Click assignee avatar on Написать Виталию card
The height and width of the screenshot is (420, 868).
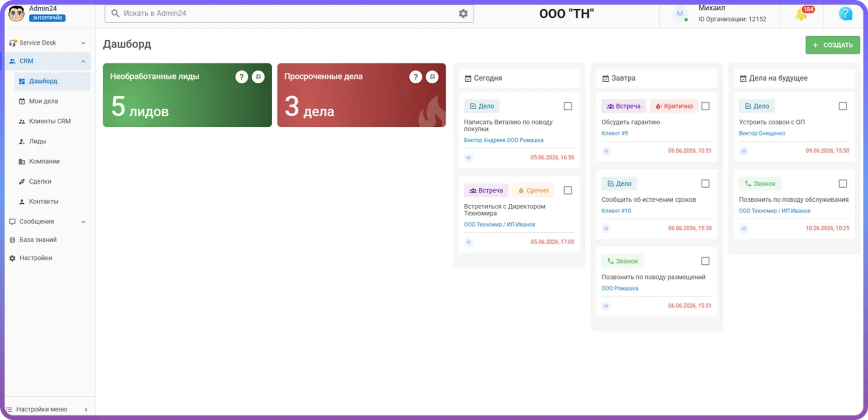(x=469, y=158)
